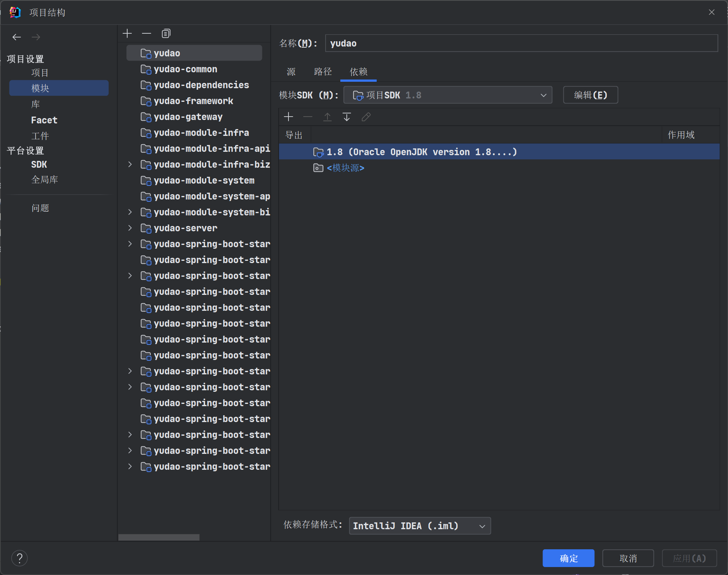
Task: Click the forward navigation arrow
Action: [36, 37]
